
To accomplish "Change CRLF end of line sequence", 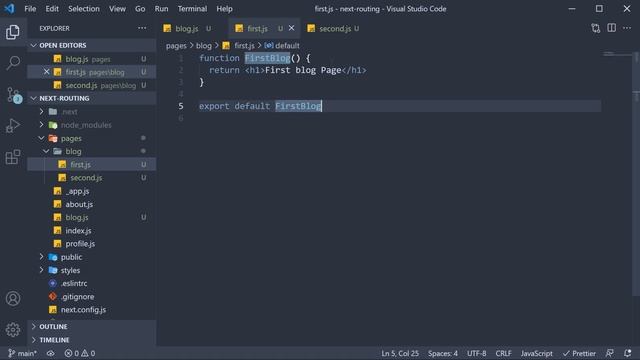I will coord(503,353).
